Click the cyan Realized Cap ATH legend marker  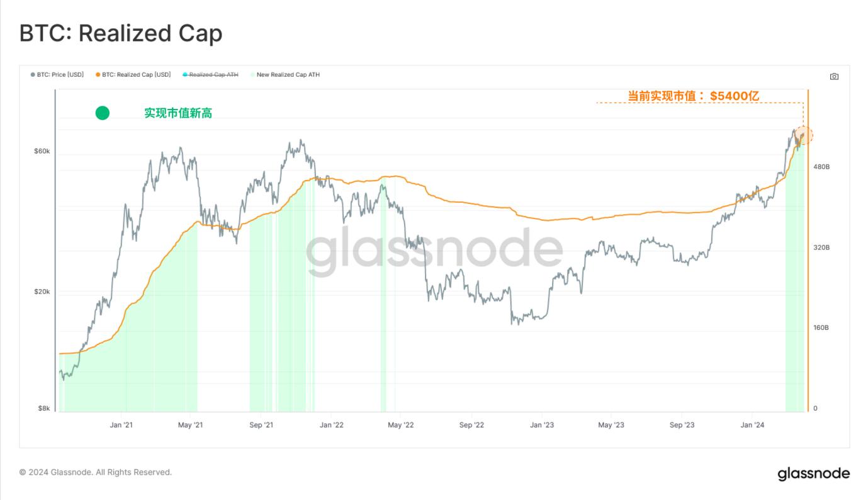point(185,75)
